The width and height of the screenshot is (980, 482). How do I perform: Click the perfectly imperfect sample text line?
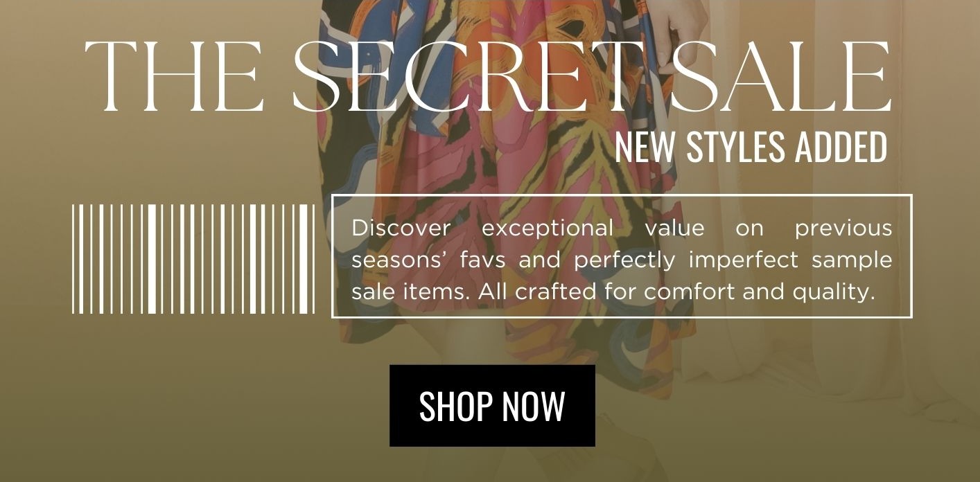tap(622, 260)
